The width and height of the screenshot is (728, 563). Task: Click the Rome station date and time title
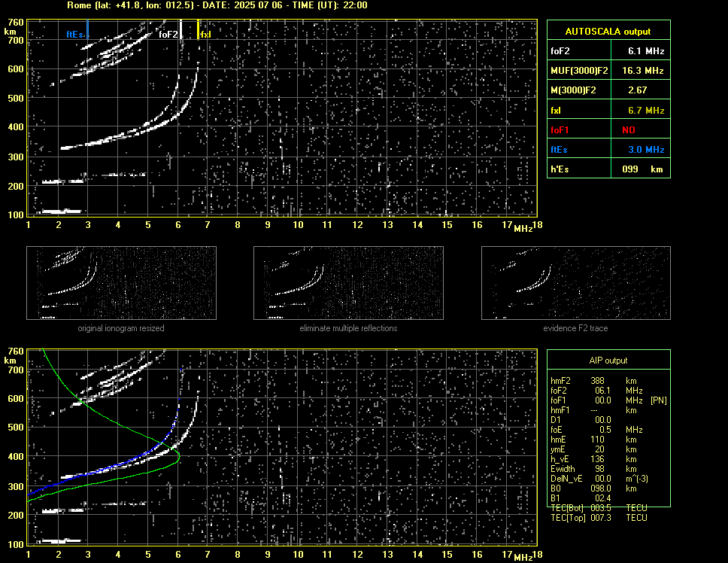(x=217, y=5)
